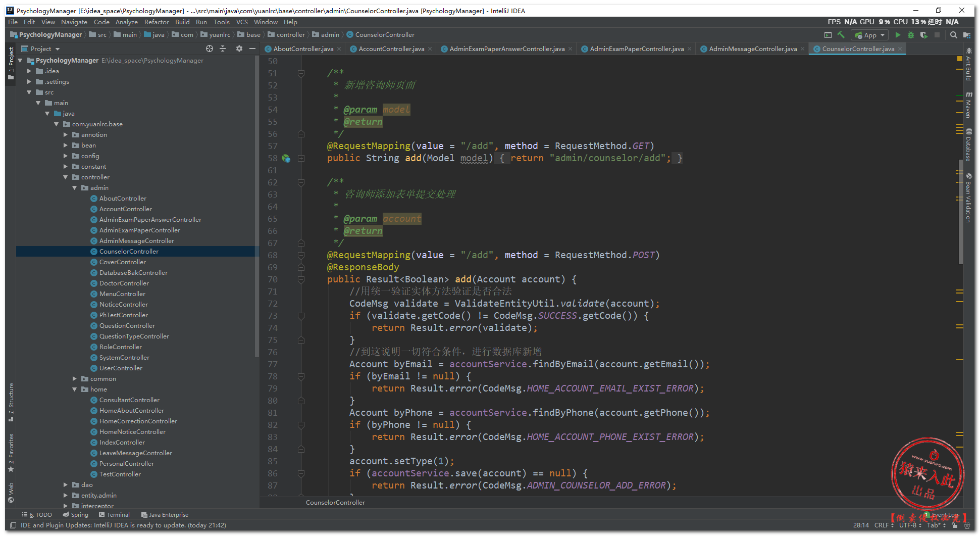The height and width of the screenshot is (536, 980).
Task: Collapse all nodes in Project panel
Action: pyautogui.click(x=223, y=48)
